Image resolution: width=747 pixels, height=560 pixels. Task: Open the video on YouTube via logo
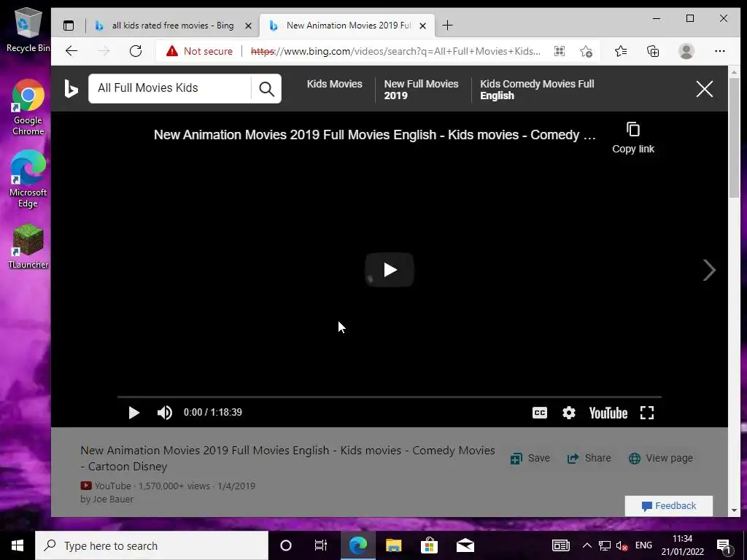(608, 413)
